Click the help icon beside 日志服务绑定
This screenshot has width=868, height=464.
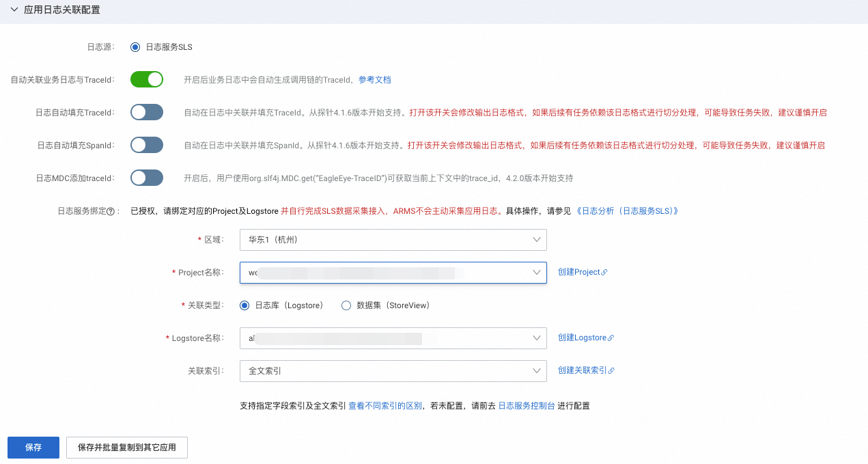click(x=110, y=211)
